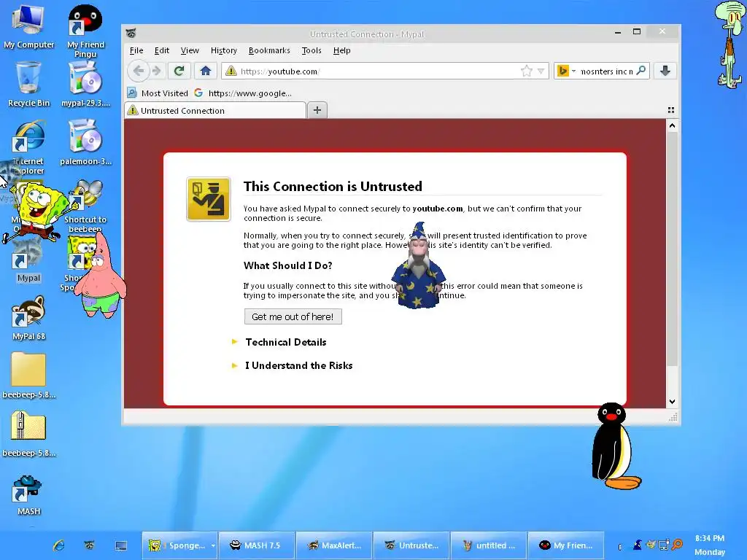747x560 pixels.
Task: Click the Get me out of here! button
Action: [293, 316]
